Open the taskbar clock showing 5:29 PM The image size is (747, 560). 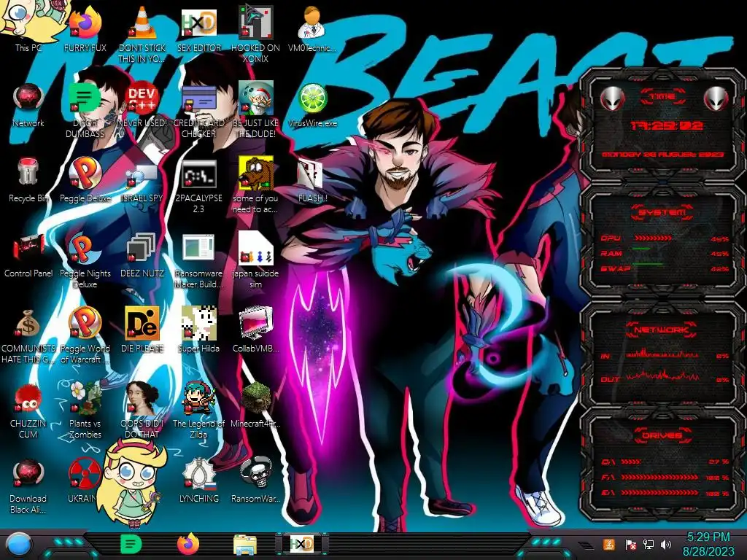pos(708,544)
